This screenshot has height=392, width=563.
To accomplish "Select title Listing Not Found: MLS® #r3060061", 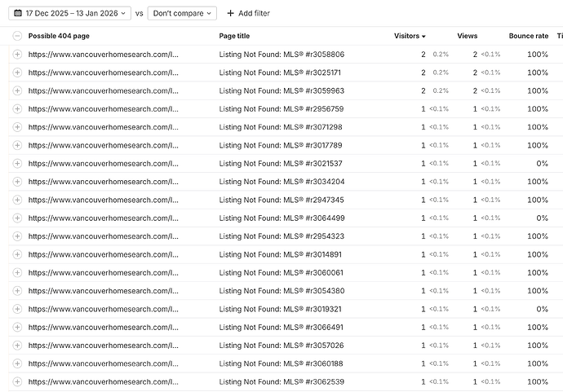I will click(x=281, y=272).
